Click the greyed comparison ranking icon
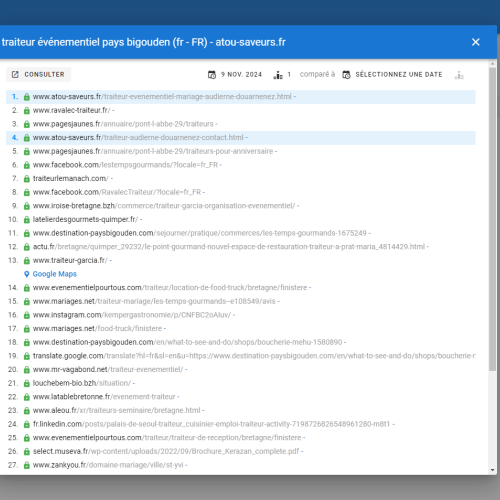 (459, 75)
